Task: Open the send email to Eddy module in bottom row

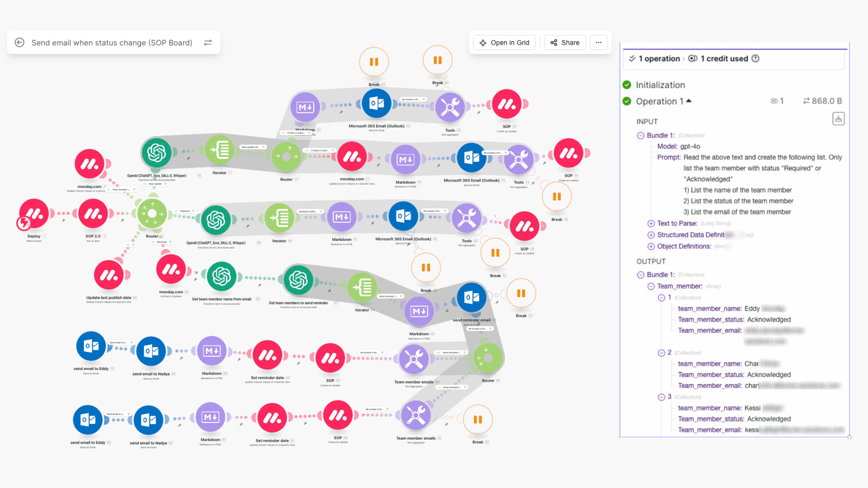Action: [88, 420]
